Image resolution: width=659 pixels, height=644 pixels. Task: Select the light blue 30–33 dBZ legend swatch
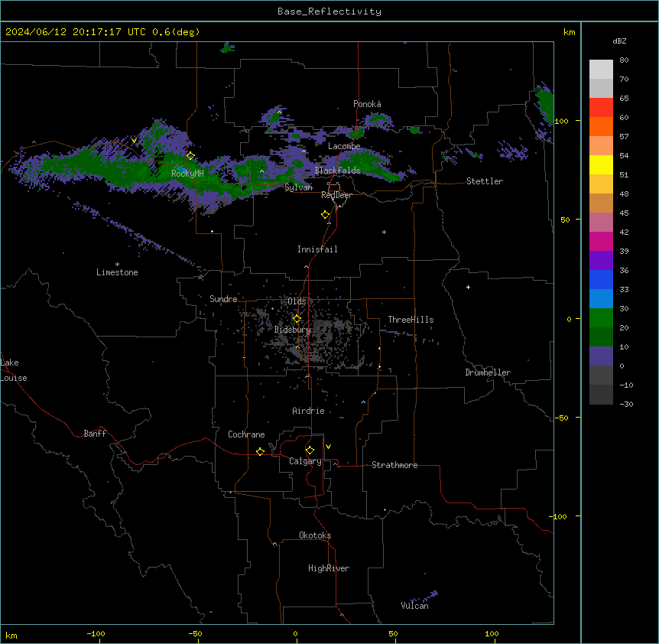(x=601, y=299)
